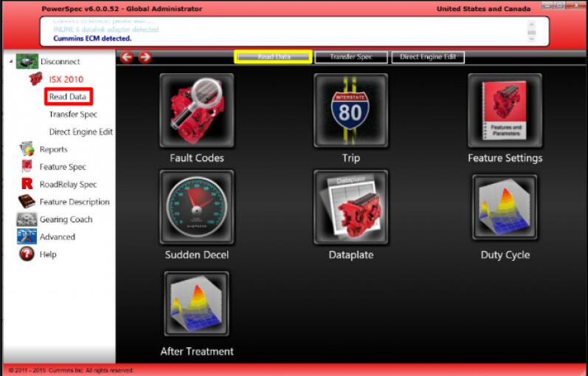Open the Sudden Decel gauge icon

[197, 207]
